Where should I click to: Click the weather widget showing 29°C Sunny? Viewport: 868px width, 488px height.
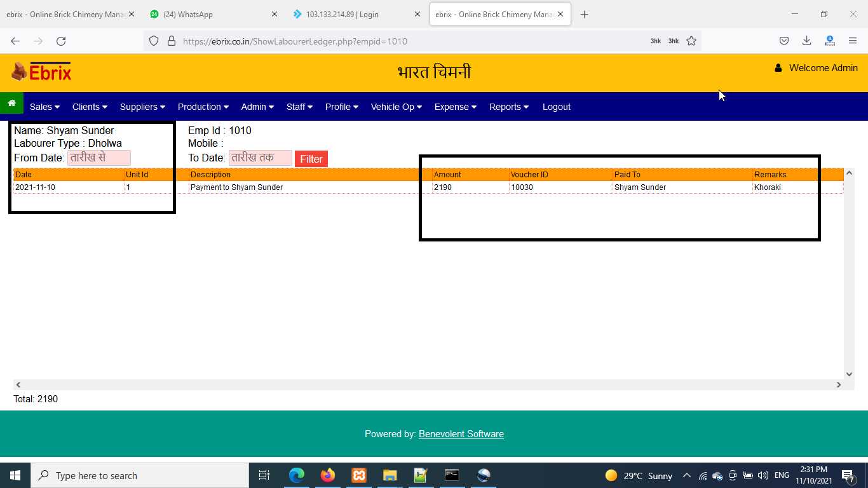pos(639,475)
